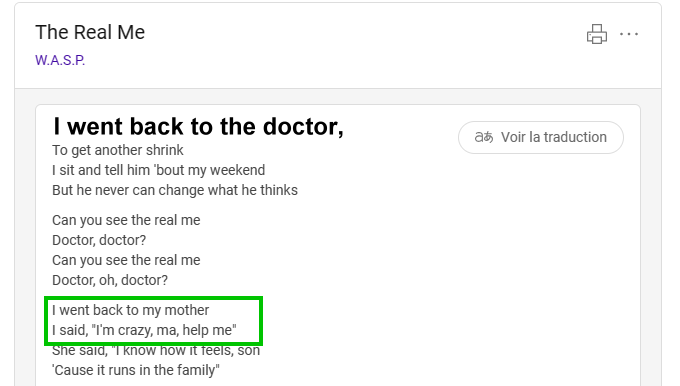Click lyric I went back to my mother
The width and height of the screenshot is (680, 386).
131,310
